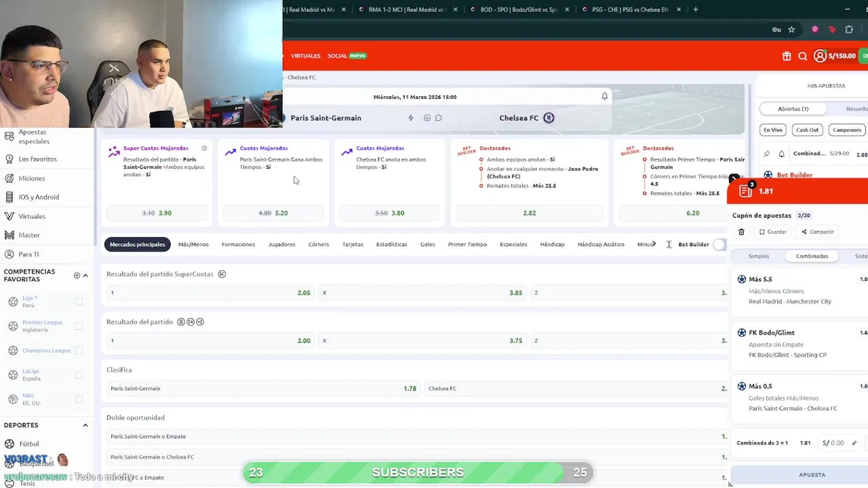
Task: Open the user account avatar icon
Action: 819,56
